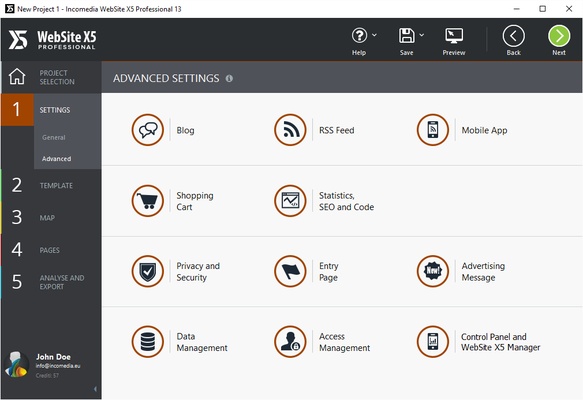Go Back with the arrow circle

point(513,36)
